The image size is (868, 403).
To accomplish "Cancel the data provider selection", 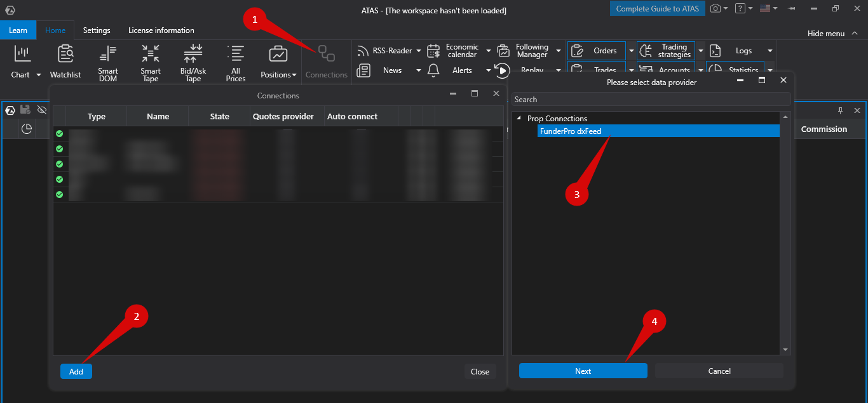I will click(719, 371).
